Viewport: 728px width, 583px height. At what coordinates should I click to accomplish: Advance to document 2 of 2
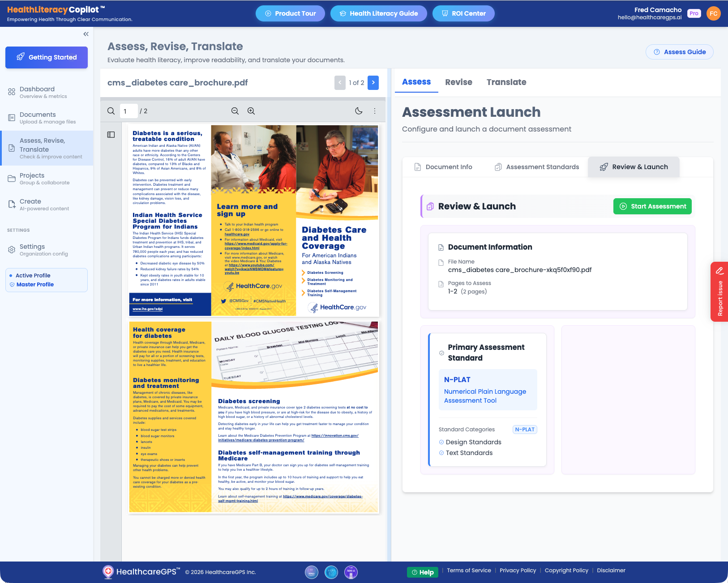pos(373,83)
